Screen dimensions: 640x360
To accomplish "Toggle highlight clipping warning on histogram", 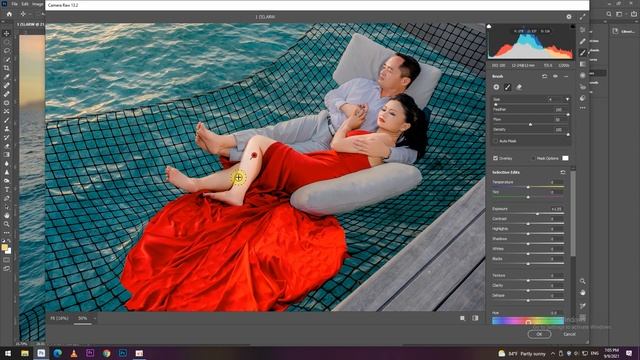I will pyautogui.click(x=572, y=27).
